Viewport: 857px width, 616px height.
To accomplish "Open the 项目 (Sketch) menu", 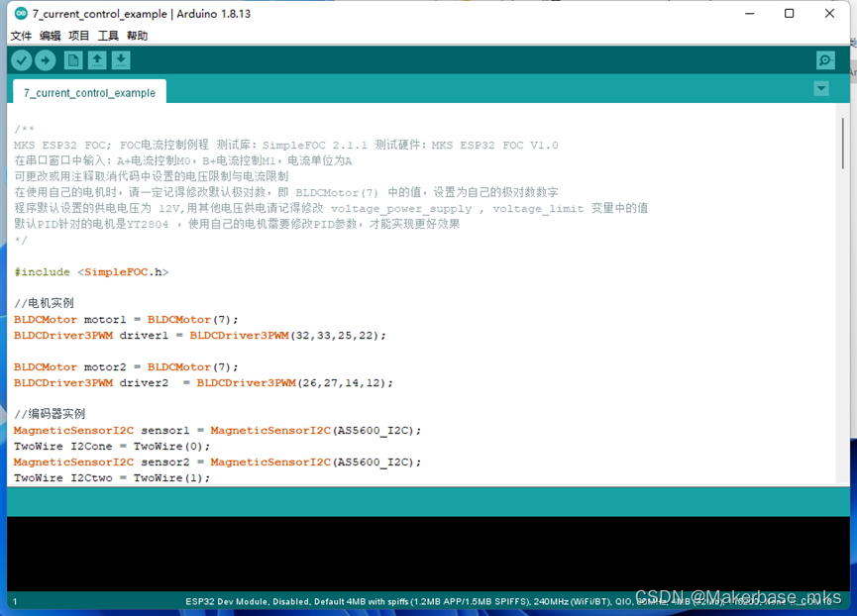I will (x=78, y=35).
